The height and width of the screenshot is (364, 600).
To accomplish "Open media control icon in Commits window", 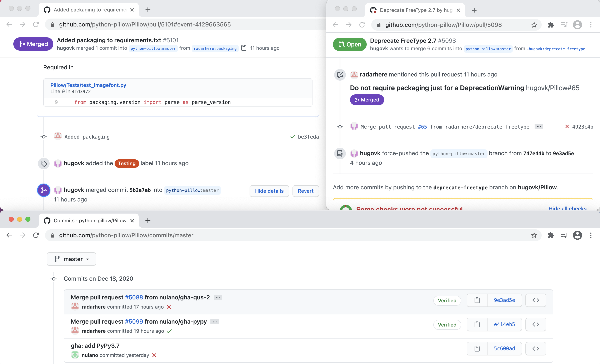I will pos(564,235).
